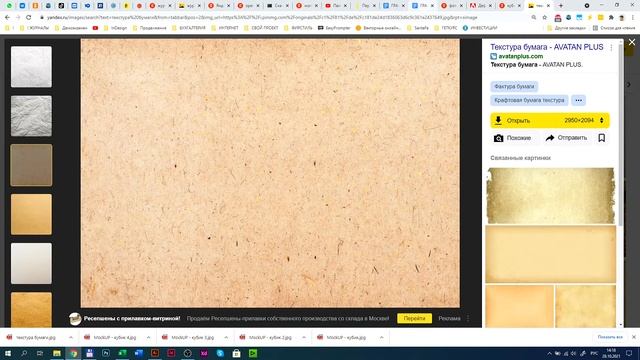Open the wide yellow paper related image
Screen dimensions: 640x360
point(551,254)
